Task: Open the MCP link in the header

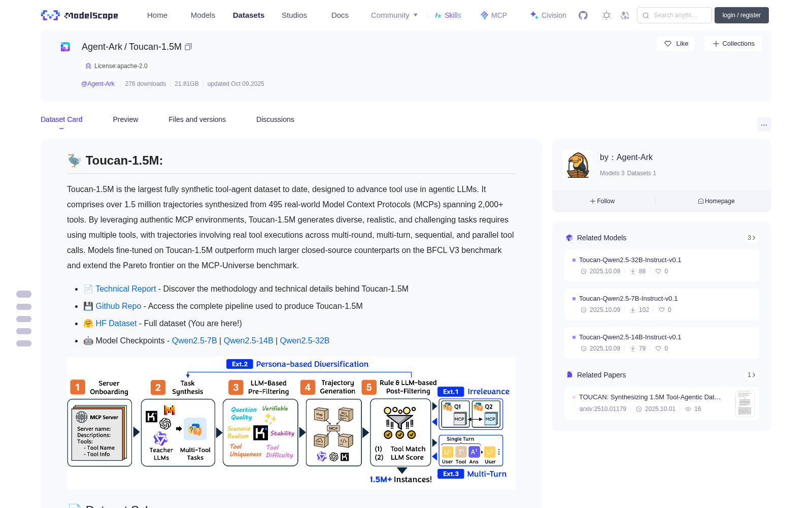Action: point(494,15)
